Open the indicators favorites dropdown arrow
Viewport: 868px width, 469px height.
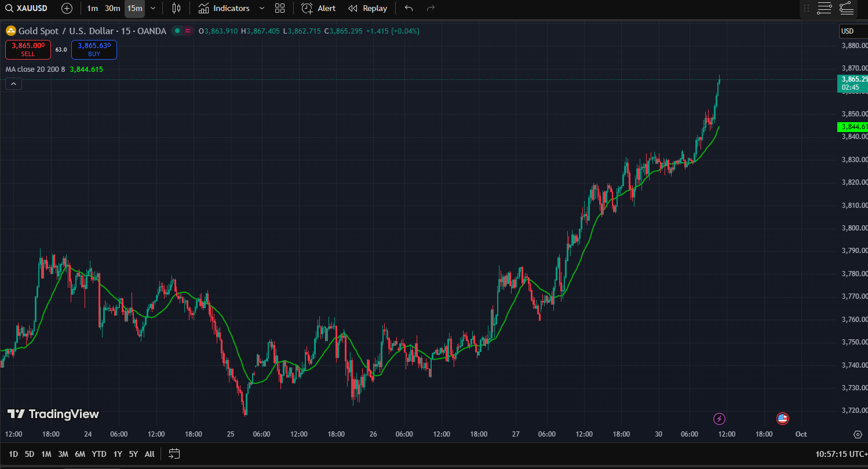pyautogui.click(x=262, y=8)
